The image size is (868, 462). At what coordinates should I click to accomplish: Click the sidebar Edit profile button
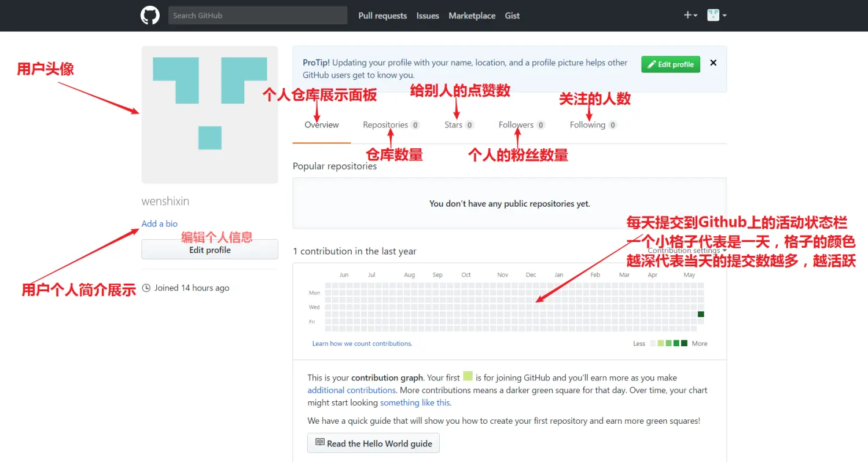click(x=209, y=250)
